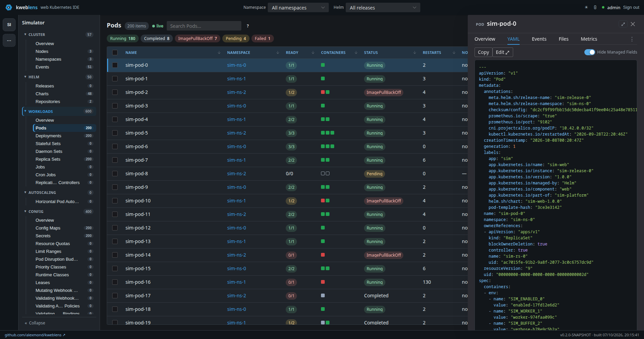Click the Search Pods input field
Image resolution: width=644 pixels, height=339 pixels.
pyautogui.click(x=204, y=26)
